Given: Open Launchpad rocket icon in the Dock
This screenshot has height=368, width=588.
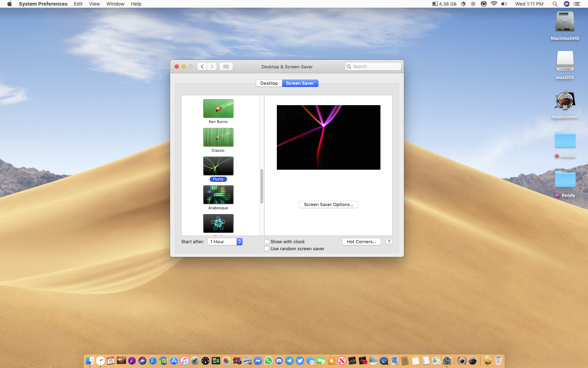Looking at the screenshot, I should pyautogui.click(x=195, y=360).
